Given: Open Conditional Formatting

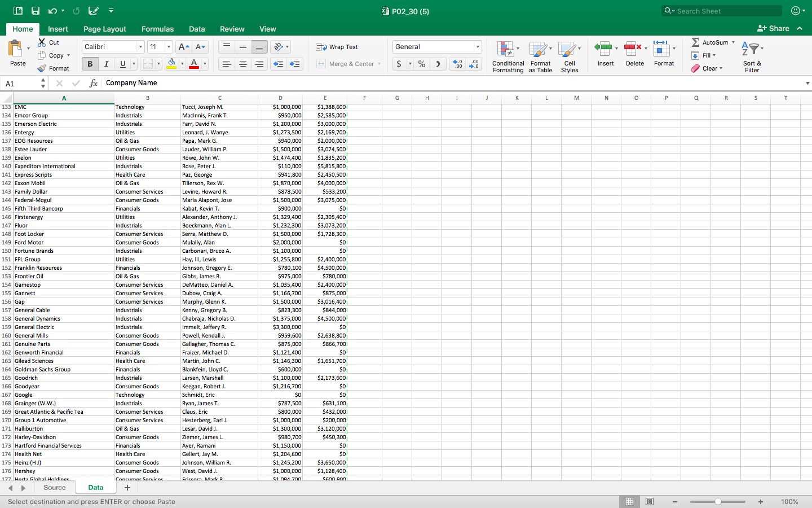Looking at the screenshot, I should 508,56.
